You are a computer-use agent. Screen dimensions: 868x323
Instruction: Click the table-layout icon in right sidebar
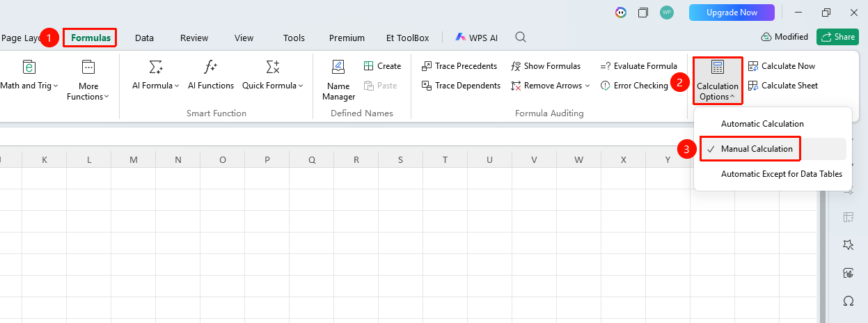(x=848, y=217)
